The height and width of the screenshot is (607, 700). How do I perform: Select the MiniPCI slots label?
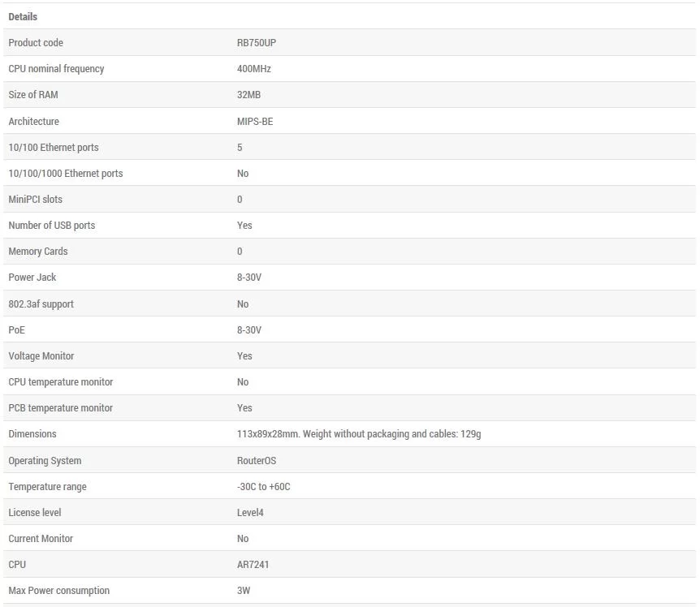35,200
